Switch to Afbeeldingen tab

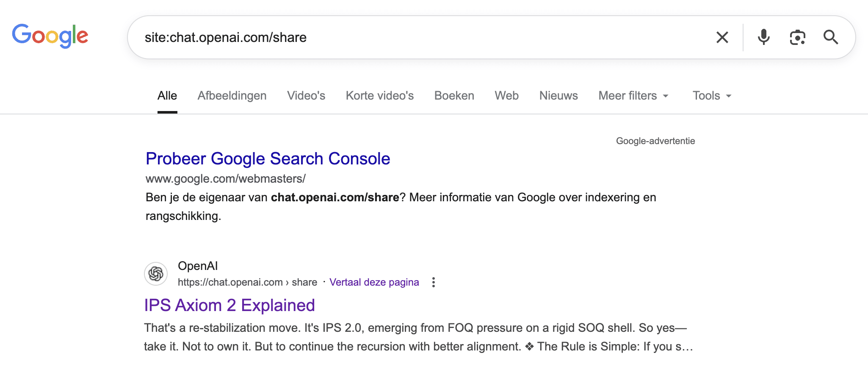point(232,96)
